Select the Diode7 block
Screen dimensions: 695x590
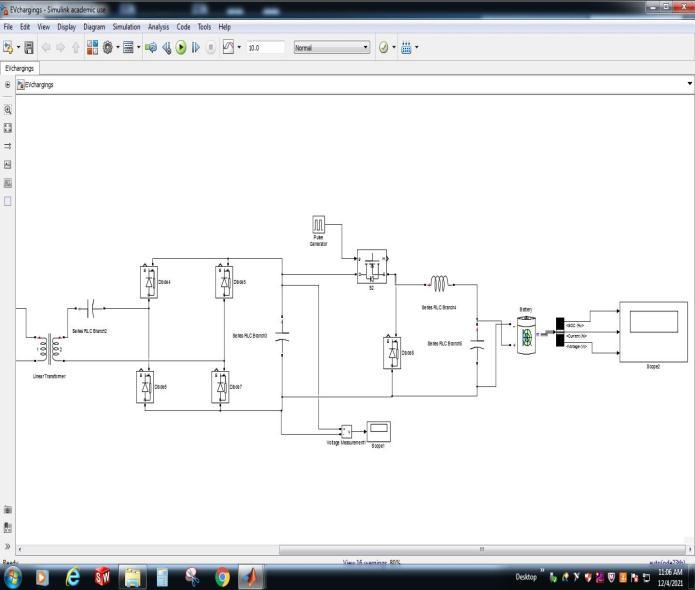pyautogui.click(x=220, y=387)
